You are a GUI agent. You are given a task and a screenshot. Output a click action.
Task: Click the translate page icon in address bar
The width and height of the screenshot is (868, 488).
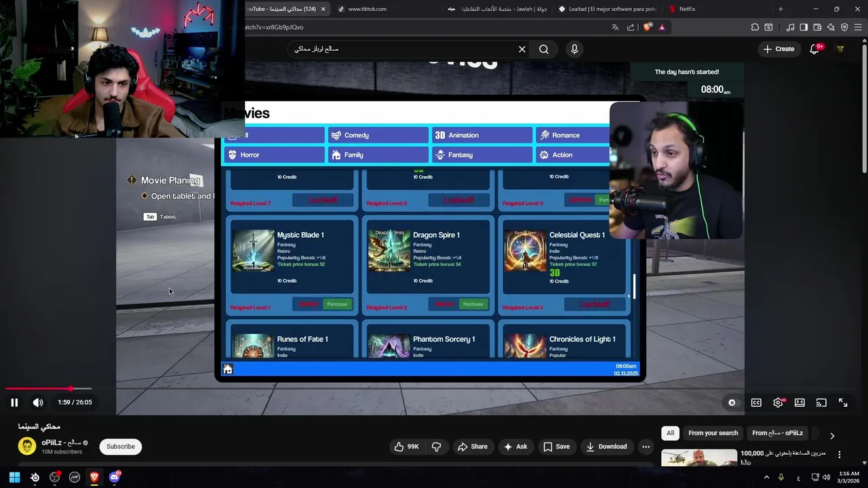pos(615,27)
